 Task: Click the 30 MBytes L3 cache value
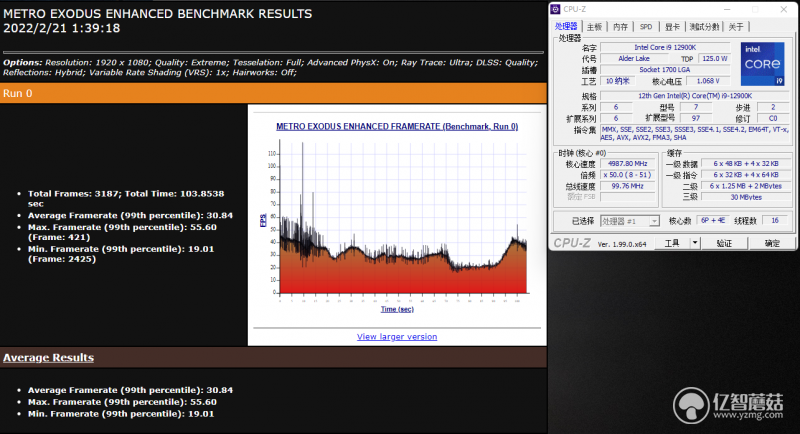[x=746, y=197]
